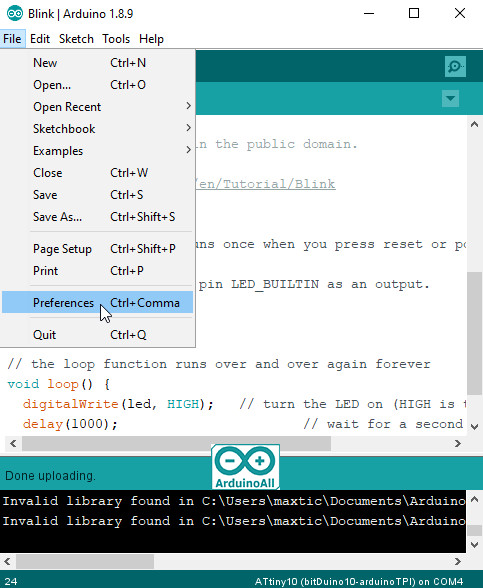
Task: Click the editor vertical scrollbar thumb
Action: [475, 333]
